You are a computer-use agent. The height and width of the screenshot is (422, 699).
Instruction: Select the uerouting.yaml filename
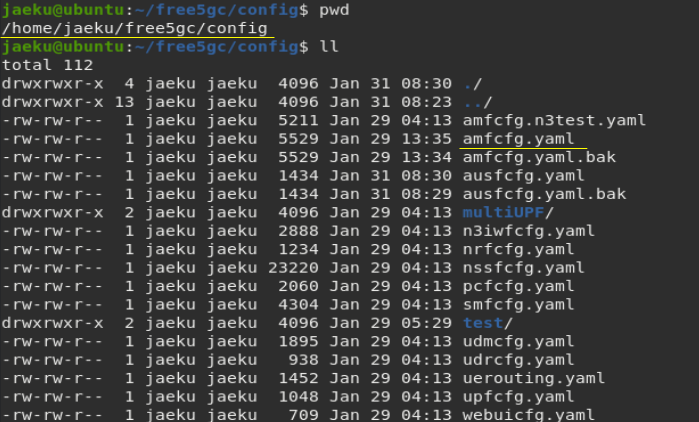click(x=534, y=378)
